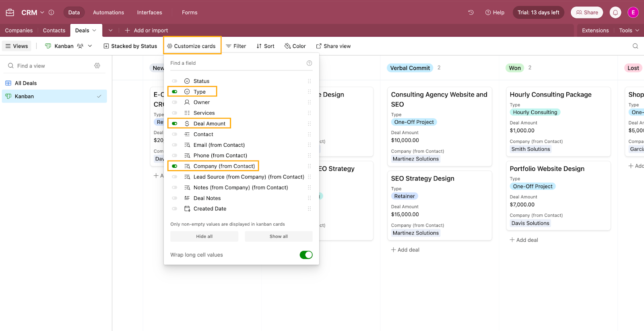Viewport: 644px width, 331px height.
Task: Select the All Deals view
Action: click(x=54, y=83)
